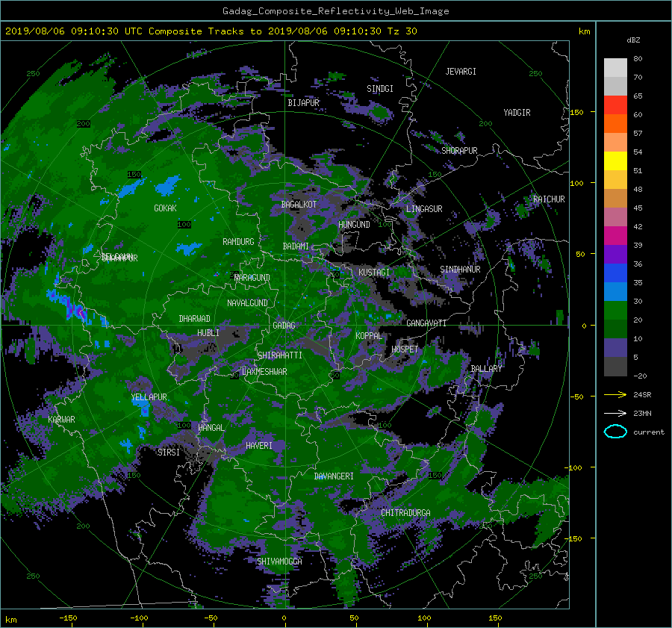Pick the purple 36-39 dBZ legend swatch
The image size is (672, 628).
point(615,255)
